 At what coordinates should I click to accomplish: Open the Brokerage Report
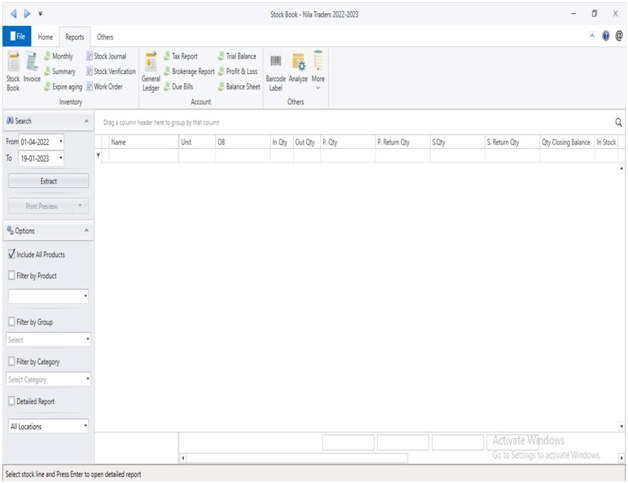pos(189,71)
